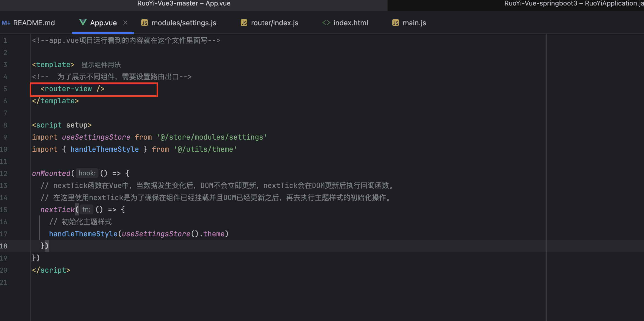
Task: Open the main.js tab
Action: pos(414,23)
